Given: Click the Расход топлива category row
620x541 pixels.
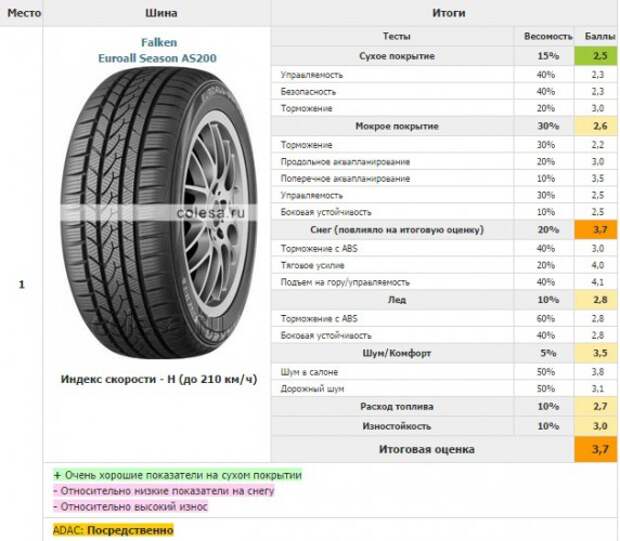Looking at the screenshot, I should (x=397, y=406).
